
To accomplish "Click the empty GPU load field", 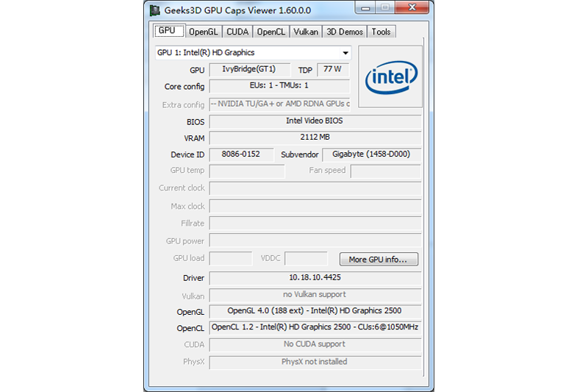I will pyautogui.click(x=231, y=258).
